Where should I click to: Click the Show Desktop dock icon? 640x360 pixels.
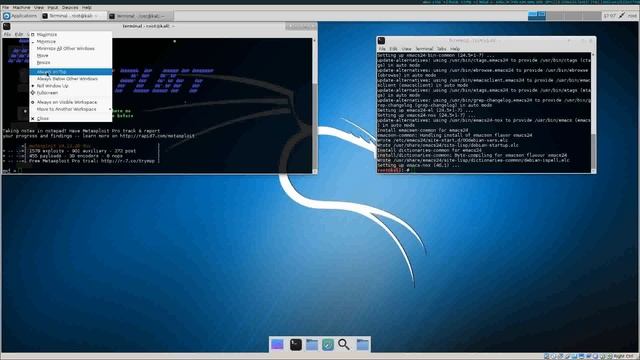pyautogui.click(x=277, y=344)
